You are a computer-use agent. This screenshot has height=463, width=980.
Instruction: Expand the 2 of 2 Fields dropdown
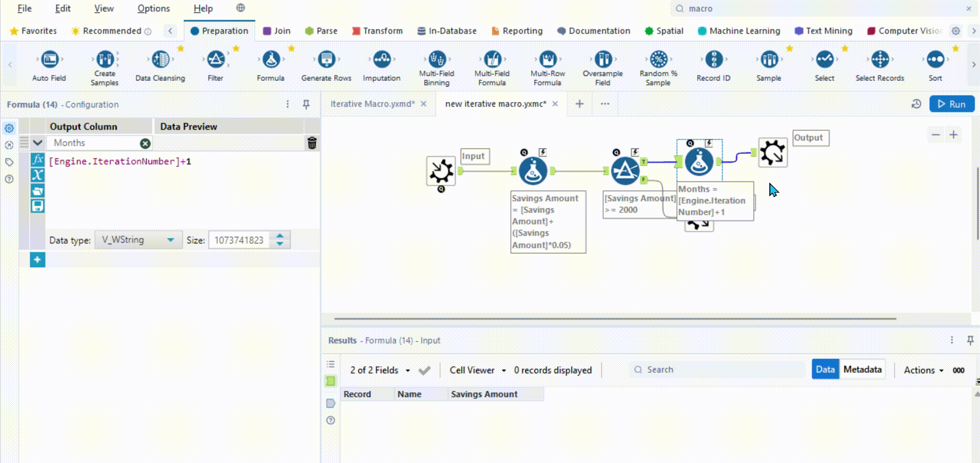tap(380, 370)
